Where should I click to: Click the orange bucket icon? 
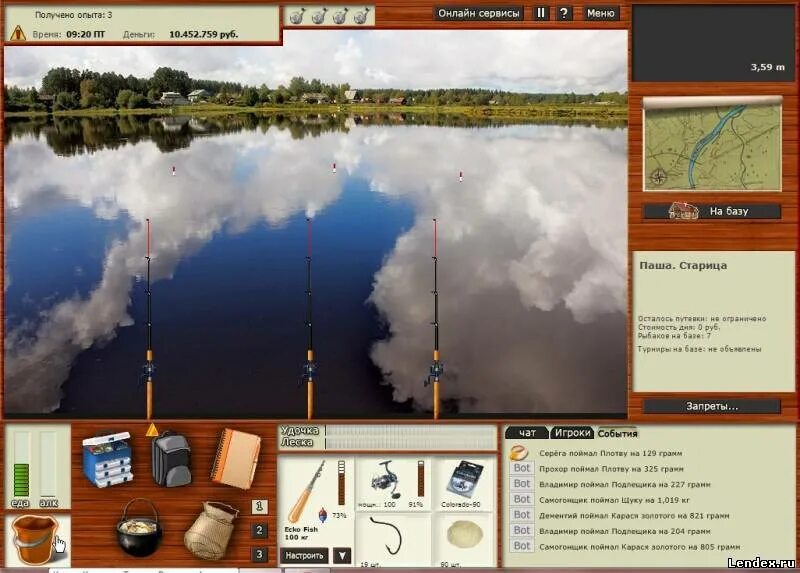point(35,539)
